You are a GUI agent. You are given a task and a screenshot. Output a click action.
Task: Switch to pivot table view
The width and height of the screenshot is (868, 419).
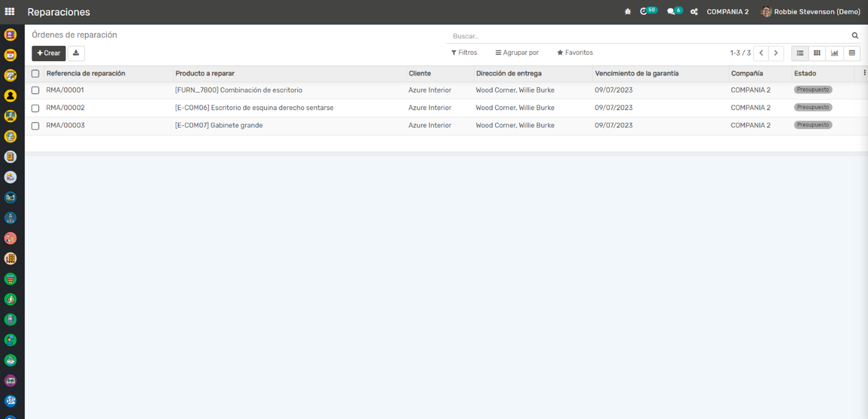(x=852, y=53)
